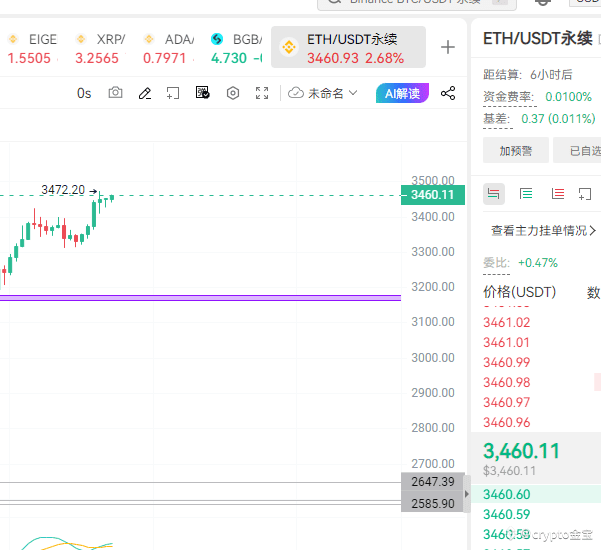
Task: Show buy-only green order book icon
Action: pyautogui.click(x=526, y=194)
